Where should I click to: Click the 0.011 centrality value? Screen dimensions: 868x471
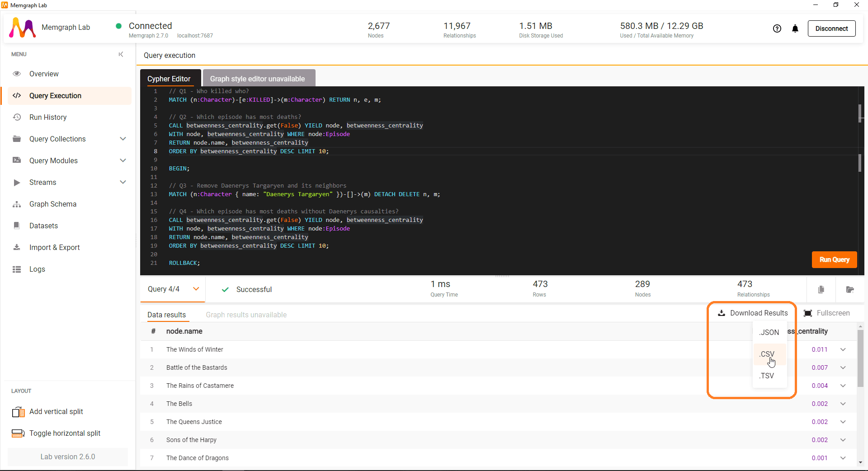pyautogui.click(x=819, y=349)
